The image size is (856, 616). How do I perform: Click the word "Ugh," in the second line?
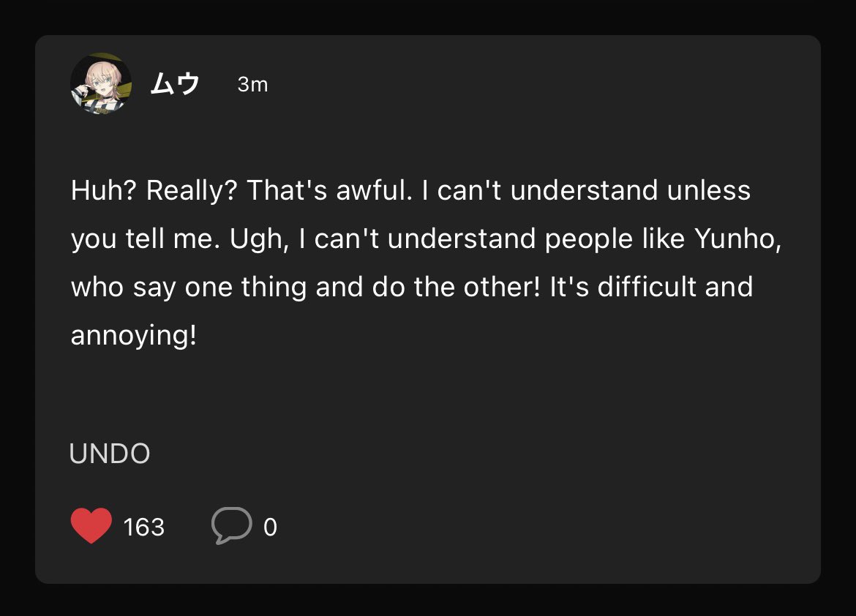[259, 239]
